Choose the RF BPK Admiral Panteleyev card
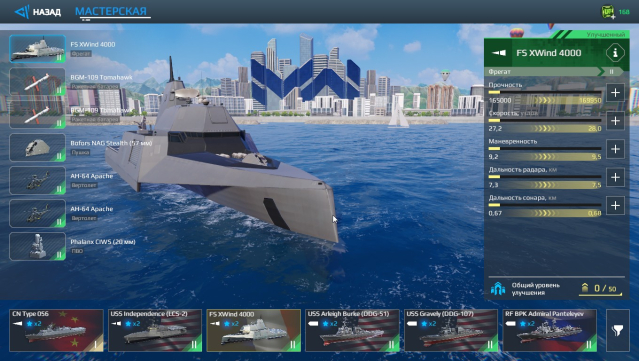This screenshot has width=639, height=361. pos(550,330)
